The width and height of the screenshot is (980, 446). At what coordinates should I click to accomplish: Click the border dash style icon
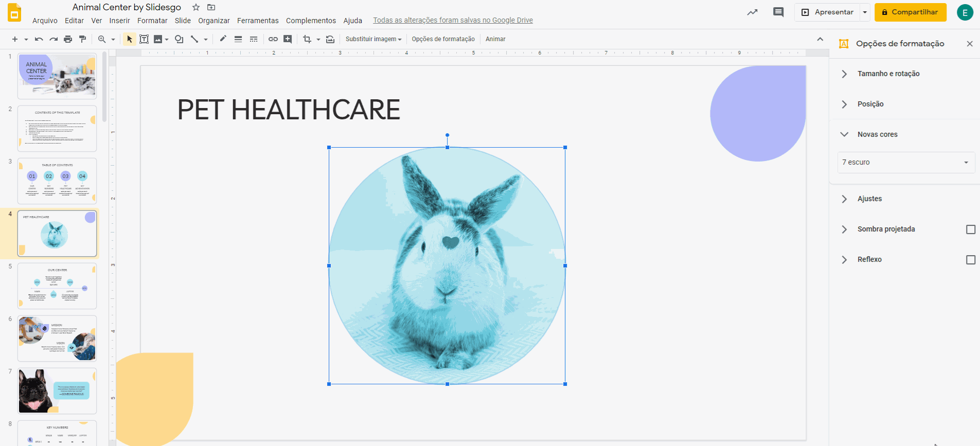pyautogui.click(x=254, y=39)
